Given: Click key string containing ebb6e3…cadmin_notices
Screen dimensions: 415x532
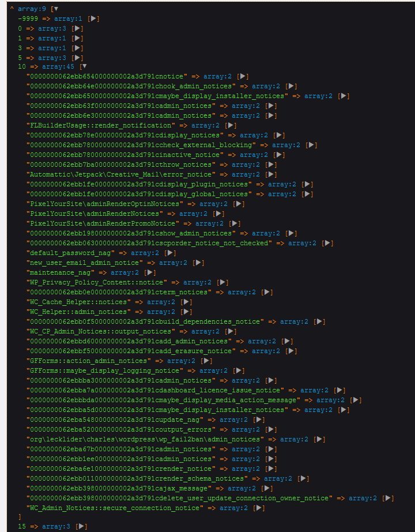Looking at the screenshot, I should (x=122, y=116).
